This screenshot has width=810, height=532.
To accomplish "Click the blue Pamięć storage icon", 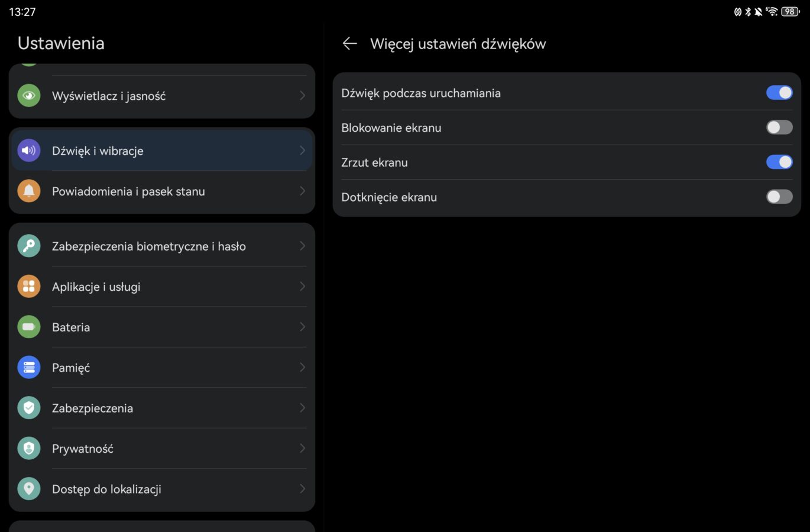I will coord(29,368).
